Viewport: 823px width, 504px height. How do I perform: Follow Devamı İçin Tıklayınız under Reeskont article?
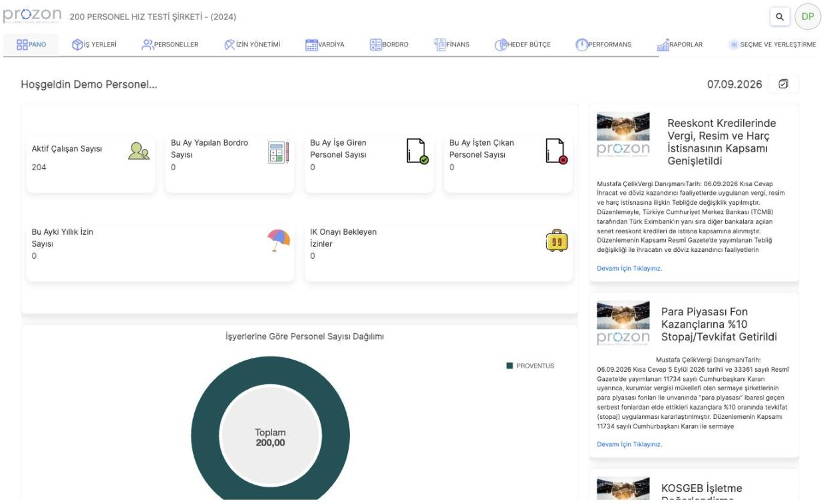(x=629, y=269)
